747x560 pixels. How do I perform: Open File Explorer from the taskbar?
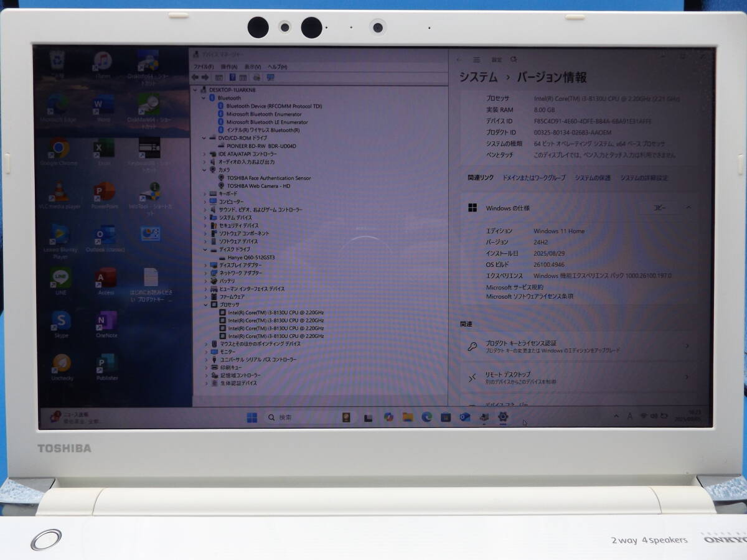coord(408,417)
